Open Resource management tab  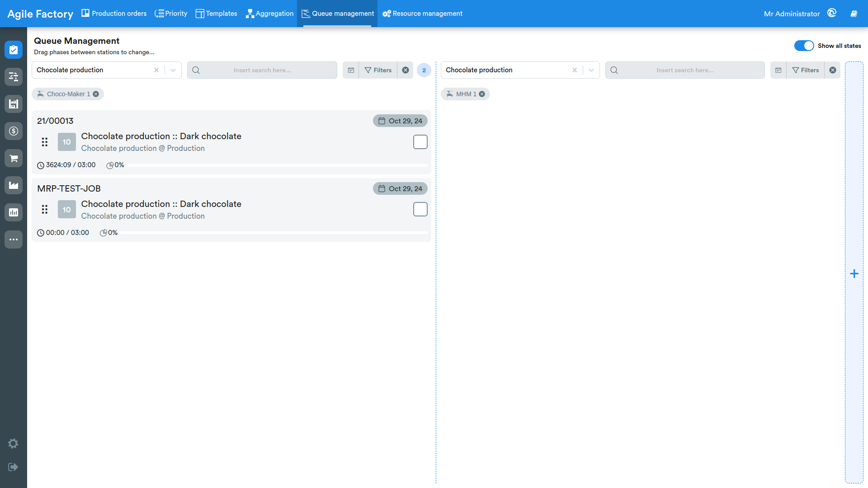tap(422, 14)
